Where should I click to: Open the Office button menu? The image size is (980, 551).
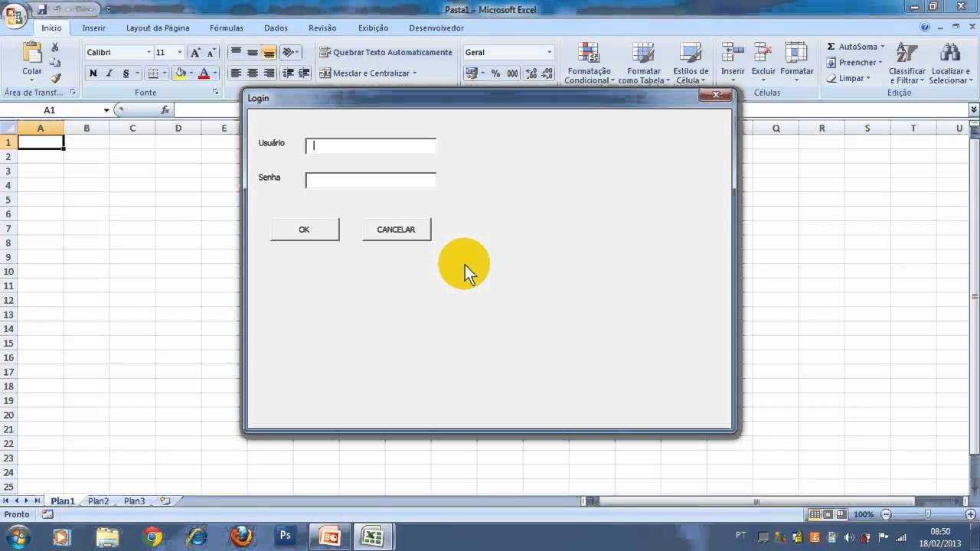[x=14, y=15]
